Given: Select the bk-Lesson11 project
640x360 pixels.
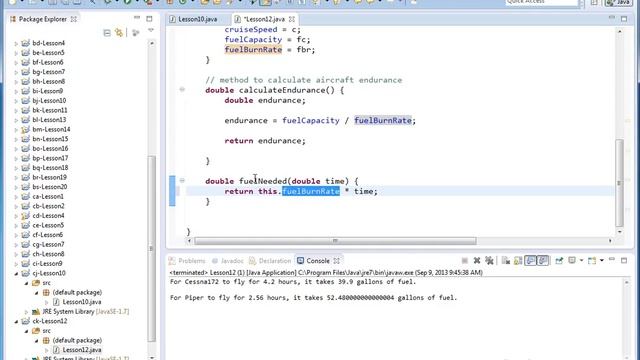Looking at the screenshot, I should tap(50, 110).
